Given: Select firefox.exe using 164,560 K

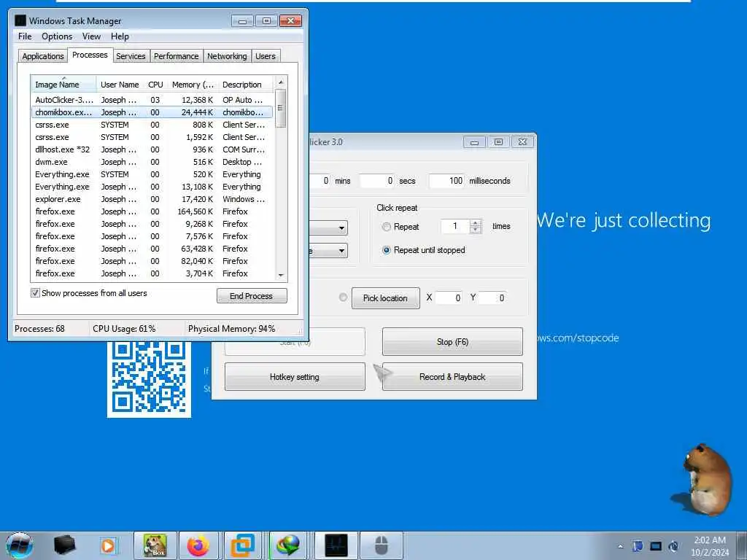Looking at the screenshot, I should point(152,211).
